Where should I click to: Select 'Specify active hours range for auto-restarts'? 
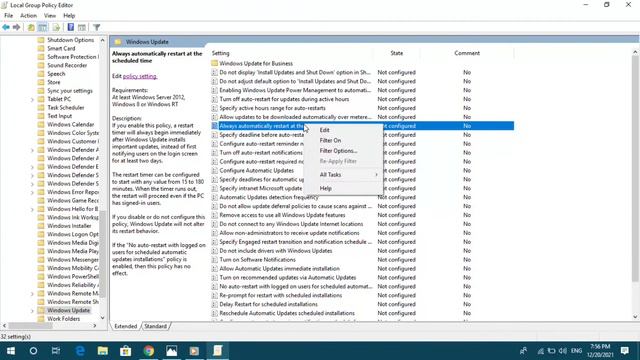point(272,108)
